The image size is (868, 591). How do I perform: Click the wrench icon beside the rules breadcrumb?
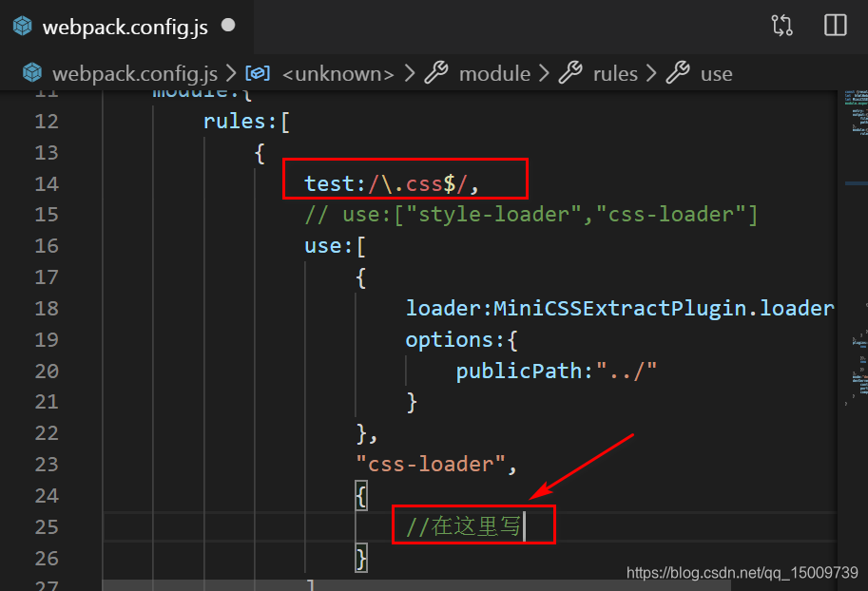(569, 73)
